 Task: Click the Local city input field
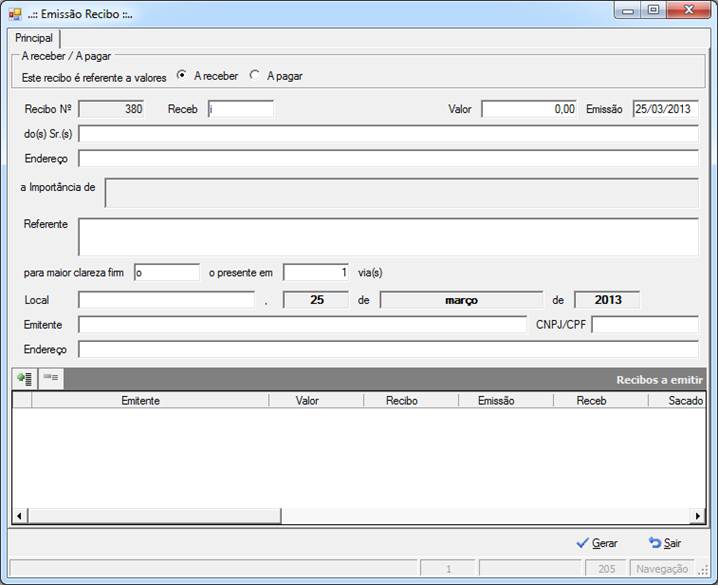(x=166, y=300)
